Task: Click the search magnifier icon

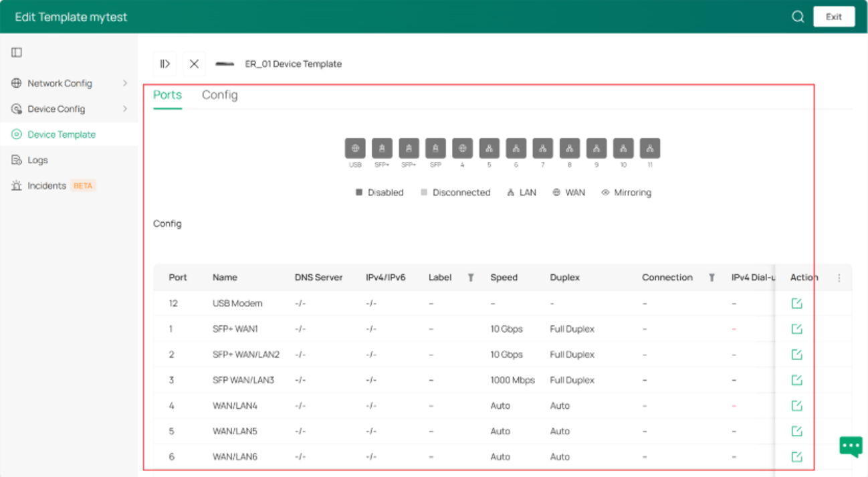Action: (798, 17)
